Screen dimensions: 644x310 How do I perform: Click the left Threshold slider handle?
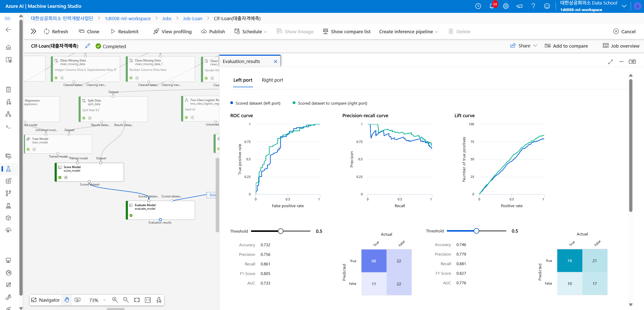[281, 231]
